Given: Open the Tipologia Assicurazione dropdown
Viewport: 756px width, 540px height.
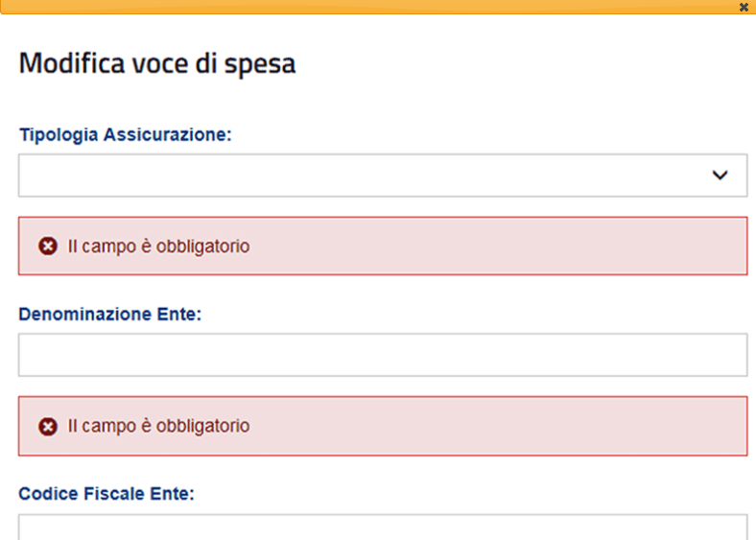Looking at the screenshot, I should tap(382, 176).
